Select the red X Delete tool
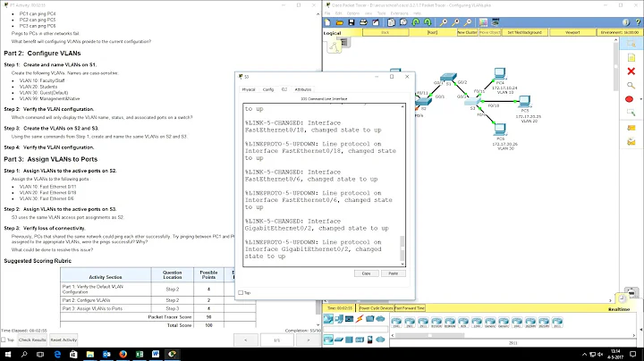The image size is (644, 361). point(631,71)
